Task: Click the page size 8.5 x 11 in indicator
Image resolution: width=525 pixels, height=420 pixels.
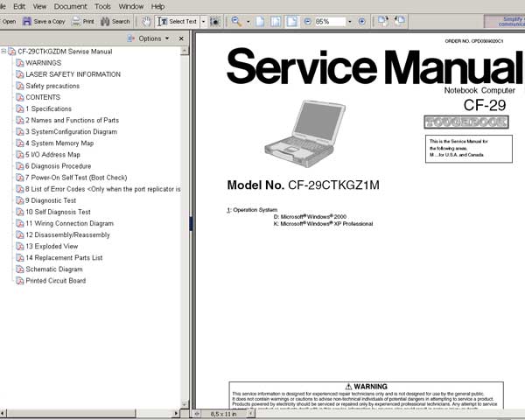Action: pyautogui.click(x=223, y=414)
